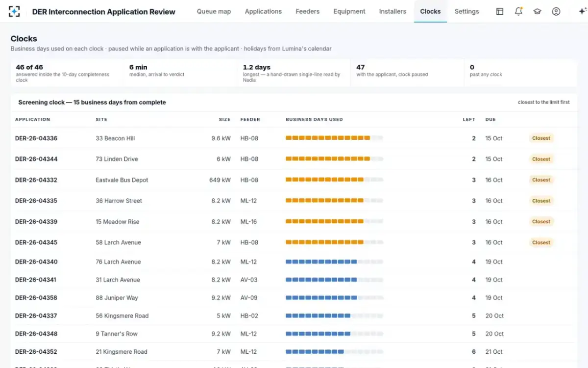The height and width of the screenshot is (368, 588).
Task: Click the site name 33 Beacon Hill
Action: coord(115,138)
